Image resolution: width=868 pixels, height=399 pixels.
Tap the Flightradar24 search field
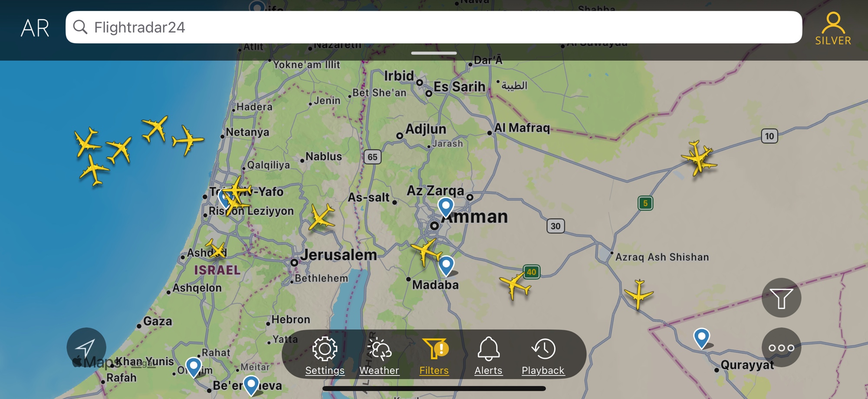(434, 27)
